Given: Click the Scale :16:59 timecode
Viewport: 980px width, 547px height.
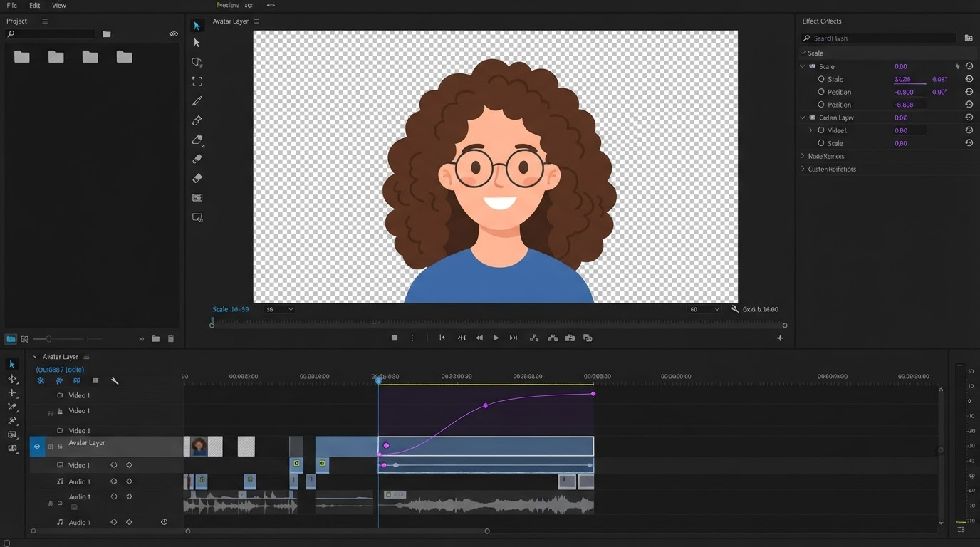Looking at the screenshot, I should (231, 309).
